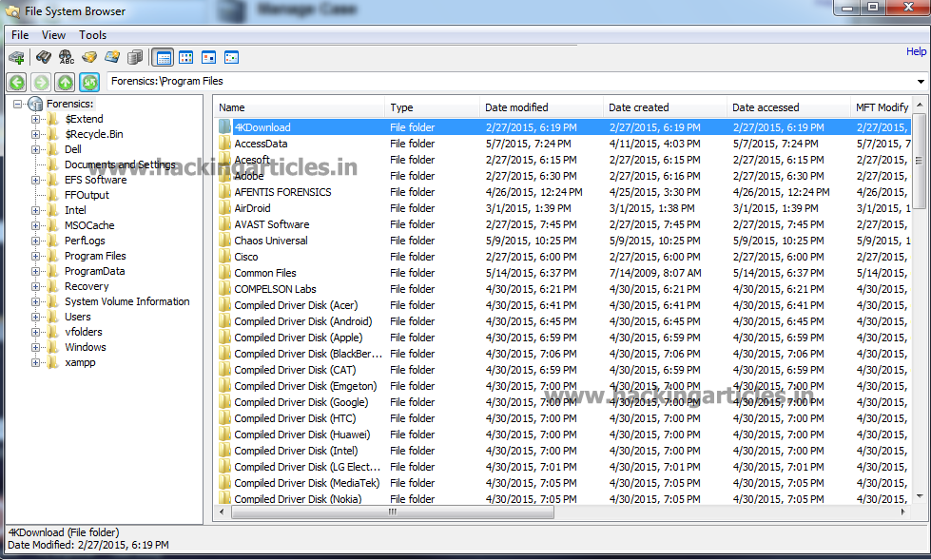
Task: Click the horizontal scrollbar thumb of file list
Action: (x=393, y=512)
